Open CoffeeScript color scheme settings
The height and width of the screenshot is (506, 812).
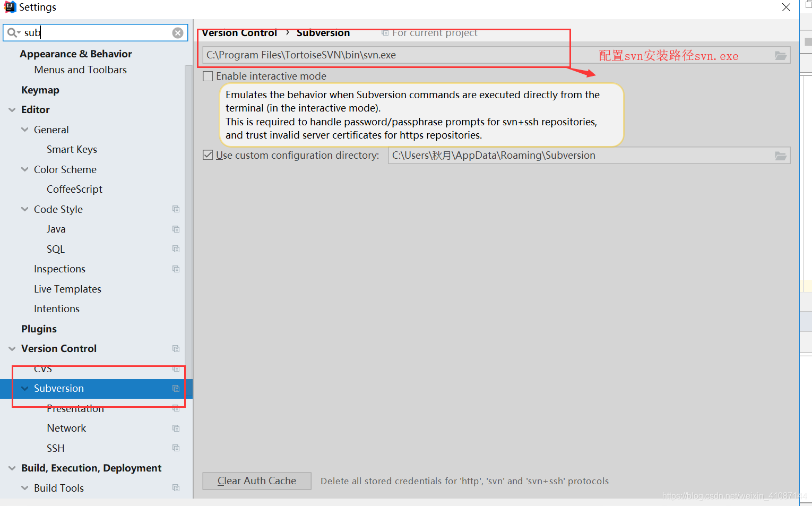click(74, 190)
